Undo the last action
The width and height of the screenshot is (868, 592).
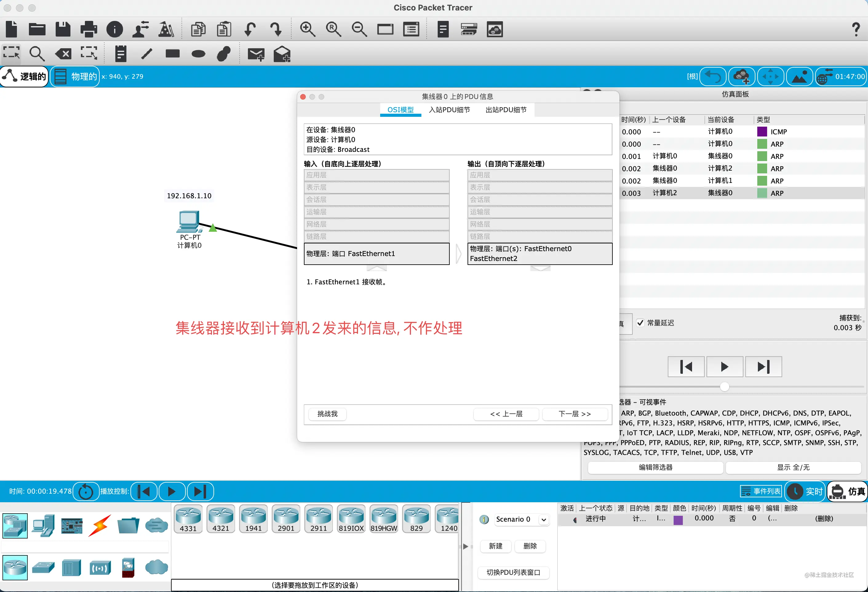tap(250, 29)
